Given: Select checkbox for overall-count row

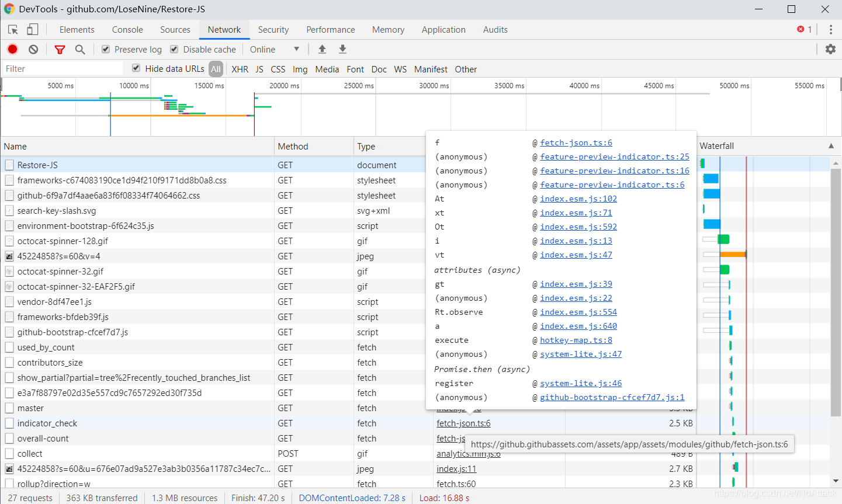Looking at the screenshot, I should pyautogui.click(x=9, y=439).
